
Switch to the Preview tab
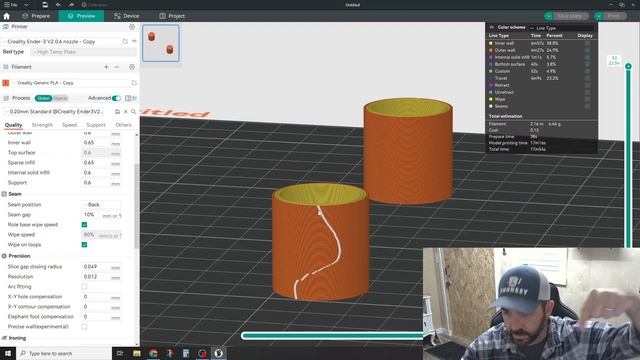(x=81, y=16)
